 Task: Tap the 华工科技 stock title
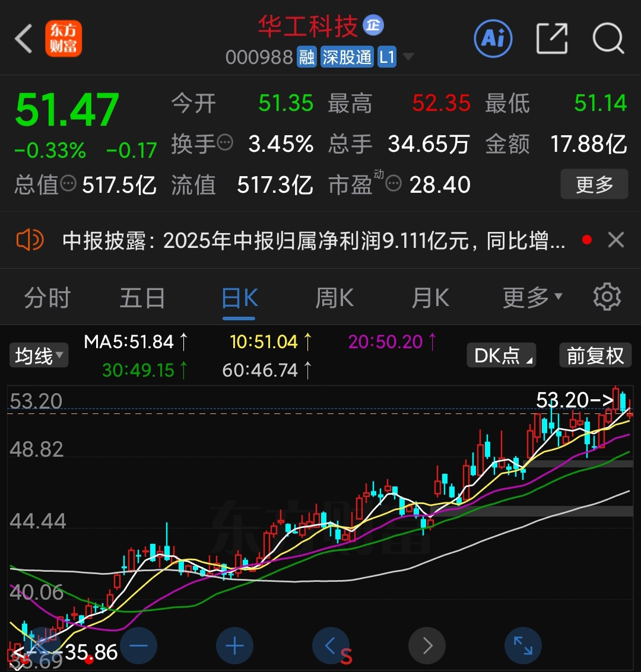click(308, 26)
